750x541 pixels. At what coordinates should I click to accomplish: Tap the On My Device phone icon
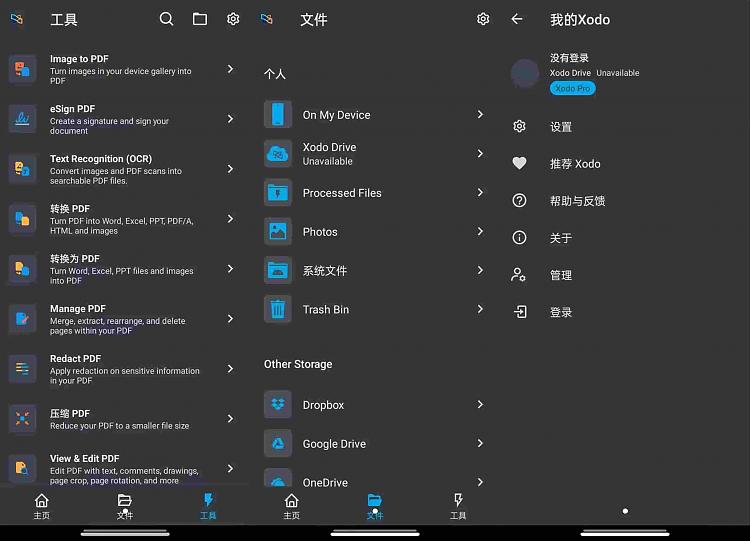pyautogui.click(x=278, y=115)
